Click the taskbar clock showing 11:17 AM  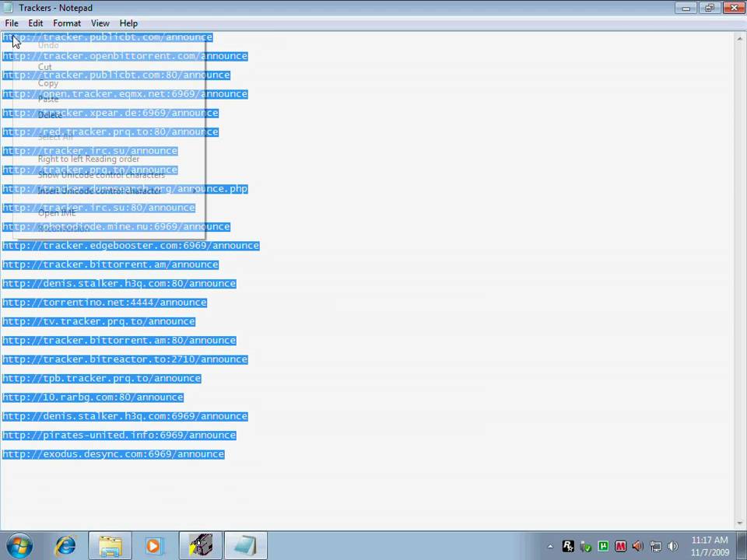click(710, 546)
